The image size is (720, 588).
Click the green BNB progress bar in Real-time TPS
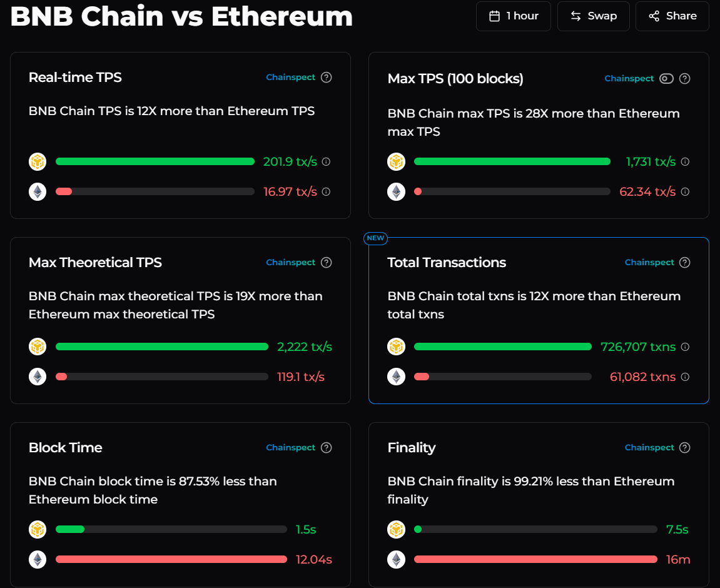point(155,161)
